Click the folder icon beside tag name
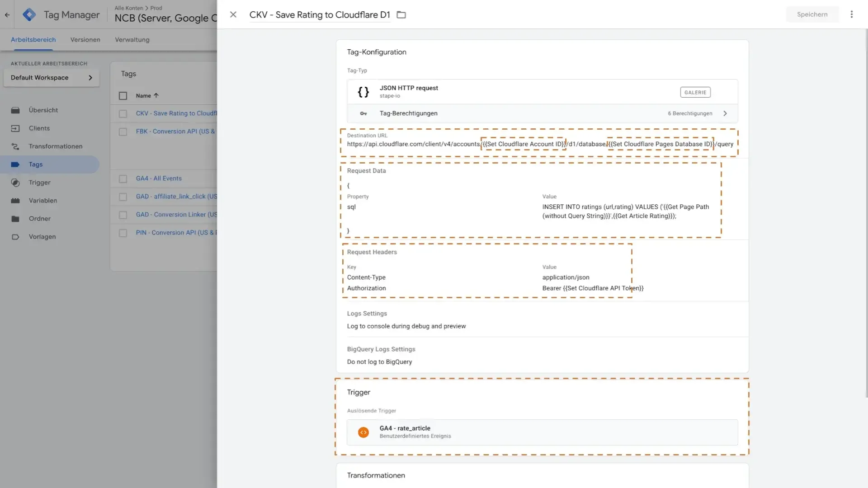This screenshot has width=868, height=488. pos(401,15)
